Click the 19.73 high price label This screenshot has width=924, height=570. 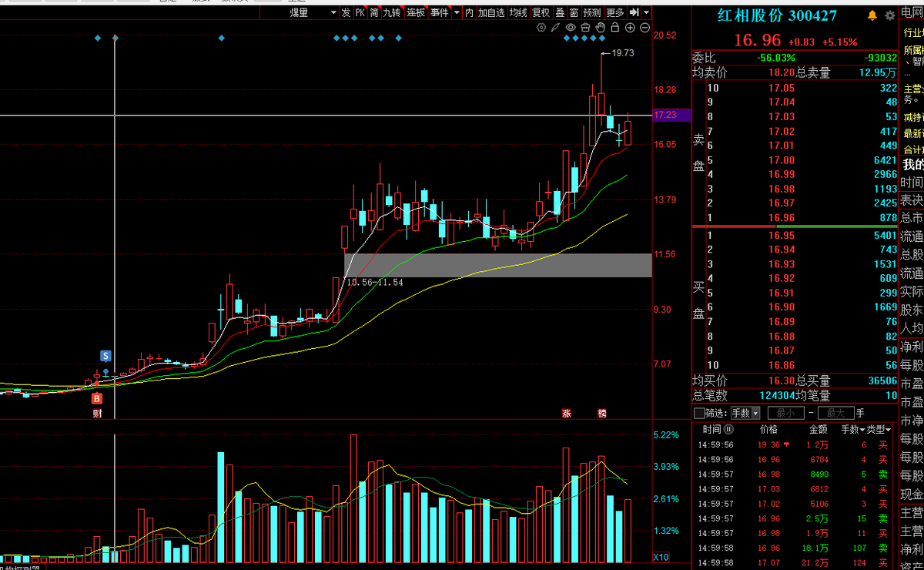tap(623, 53)
